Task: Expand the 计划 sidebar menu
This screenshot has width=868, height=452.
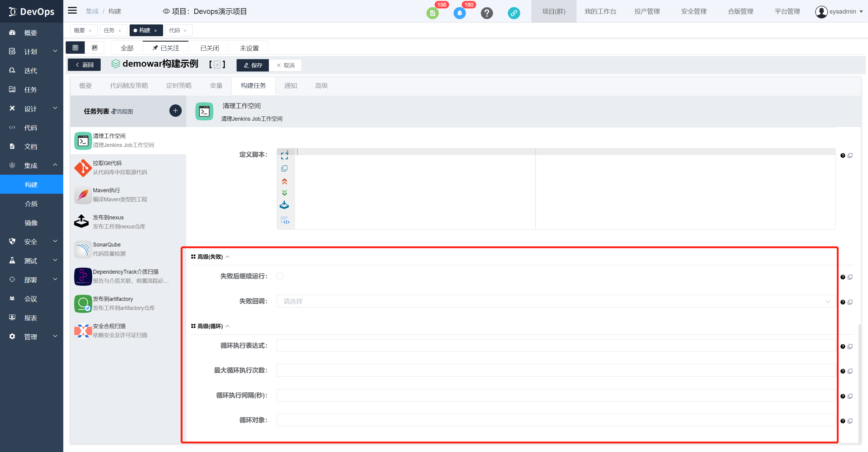Action: tap(31, 52)
